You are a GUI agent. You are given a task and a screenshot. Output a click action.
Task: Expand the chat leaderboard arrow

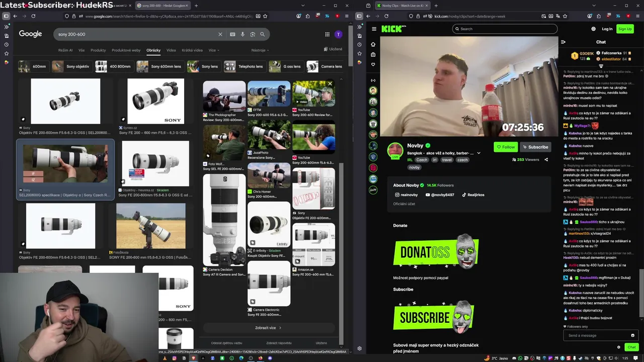point(601,66)
